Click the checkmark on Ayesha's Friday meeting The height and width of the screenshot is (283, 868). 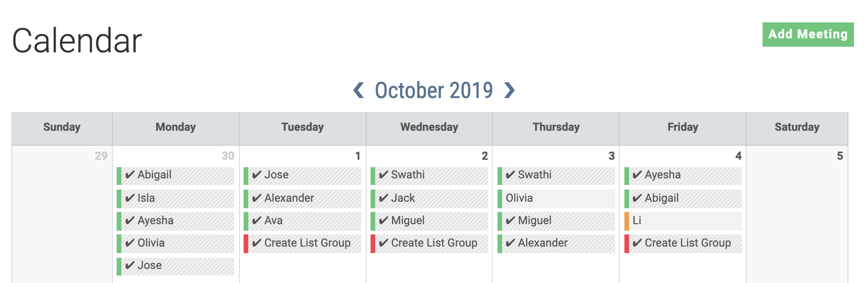[x=636, y=175]
